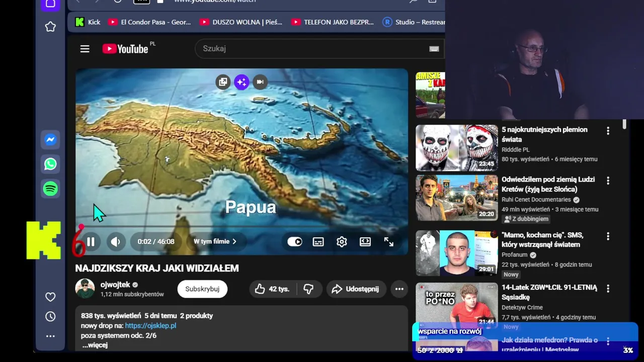Click the Riddddle PL channel name
Image resolution: width=644 pixels, height=362 pixels.
516,150
